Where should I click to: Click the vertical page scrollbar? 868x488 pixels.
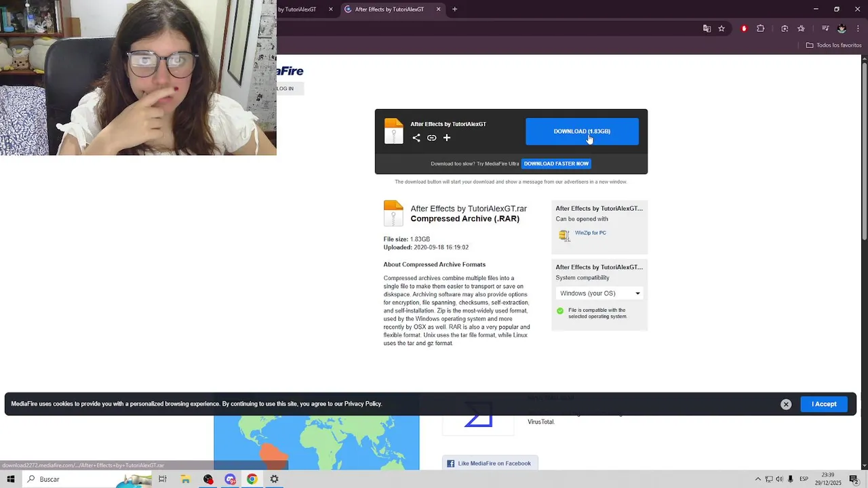click(864, 261)
